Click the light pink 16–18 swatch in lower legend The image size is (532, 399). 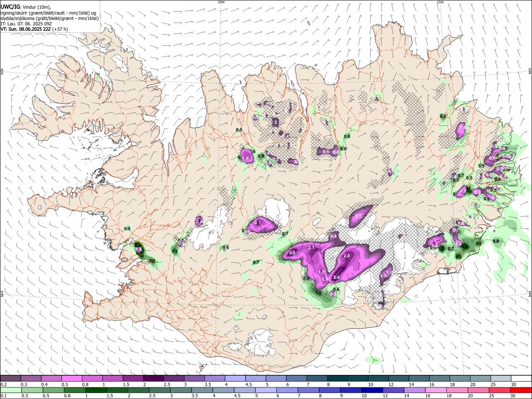tap(435, 390)
